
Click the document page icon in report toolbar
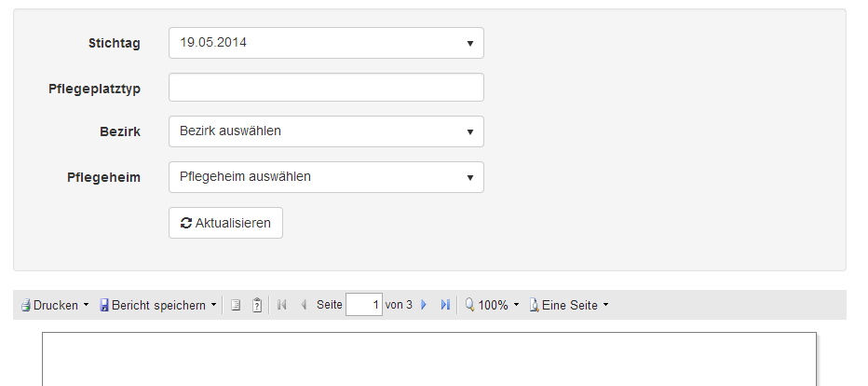pos(236,305)
